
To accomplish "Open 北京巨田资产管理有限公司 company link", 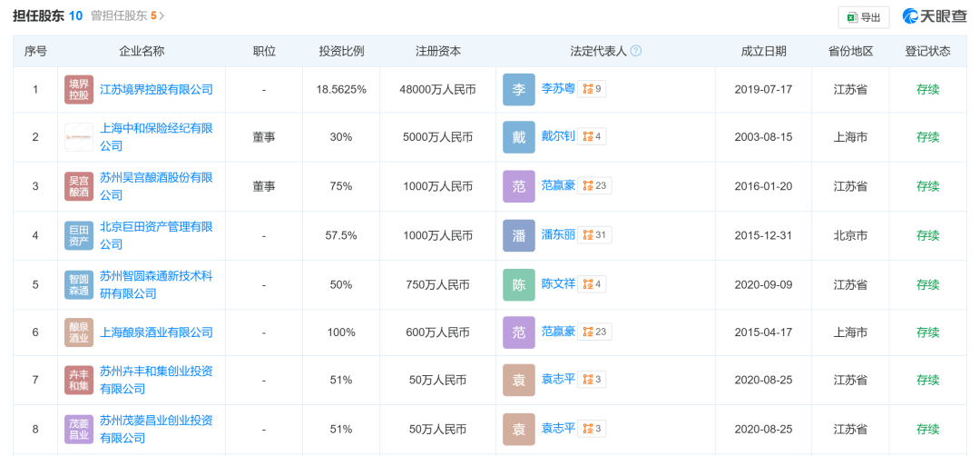I will click(x=156, y=235).
